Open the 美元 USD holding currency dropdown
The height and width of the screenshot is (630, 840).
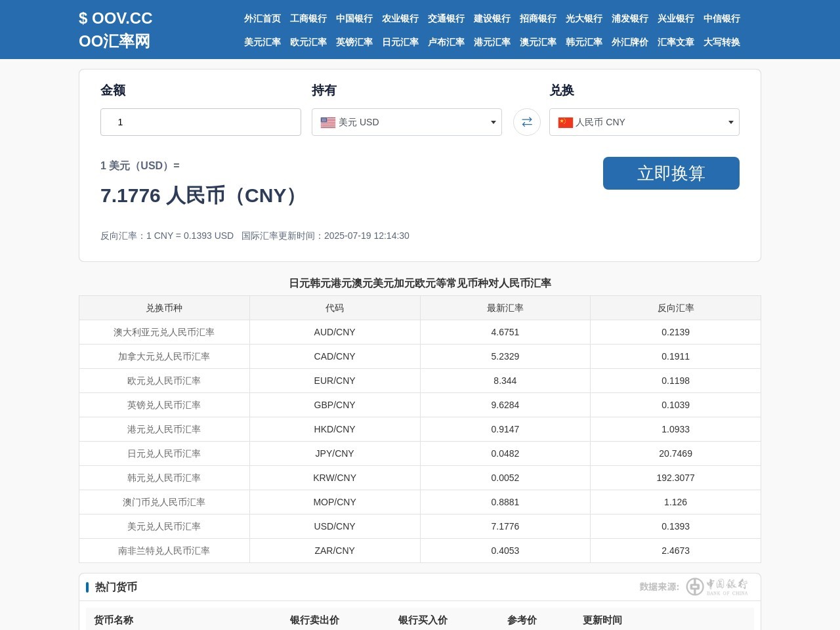tap(406, 122)
